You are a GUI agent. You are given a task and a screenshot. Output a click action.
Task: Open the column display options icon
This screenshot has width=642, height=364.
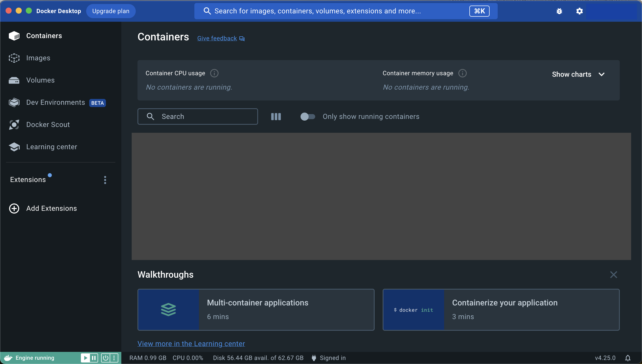276,117
